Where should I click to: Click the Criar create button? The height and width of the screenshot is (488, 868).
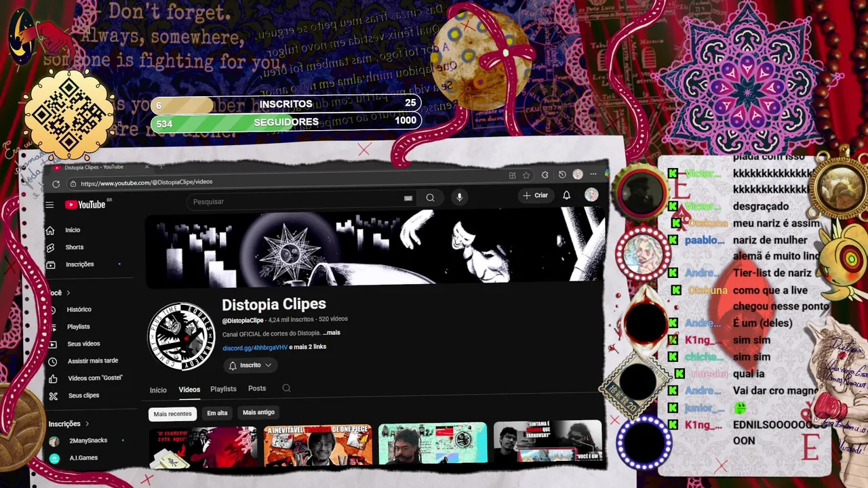[535, 195]
